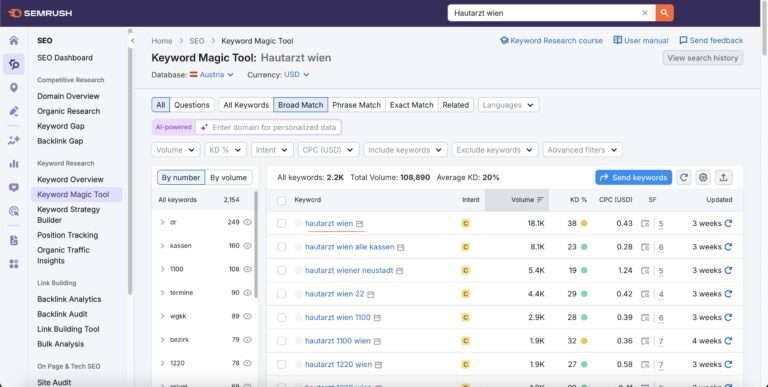768x387 pixels.
Task: Click the export upload icon
Action: tap(723, 177)
